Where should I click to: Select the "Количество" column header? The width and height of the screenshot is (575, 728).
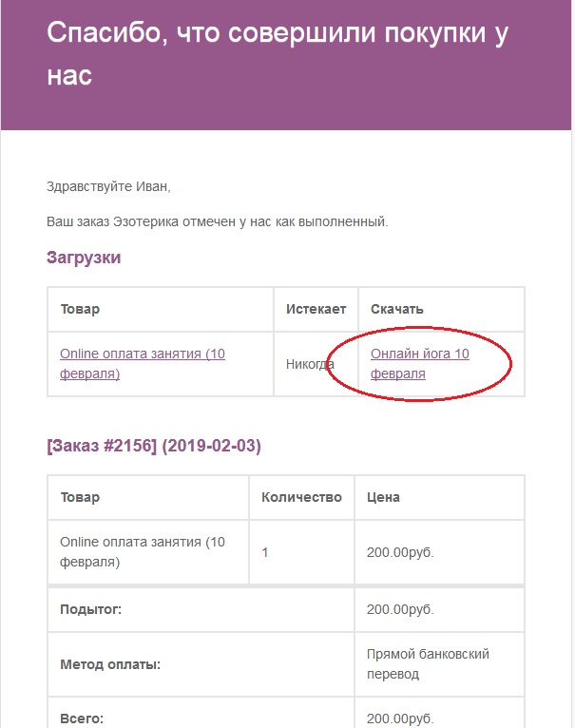[x=301, y=497]
